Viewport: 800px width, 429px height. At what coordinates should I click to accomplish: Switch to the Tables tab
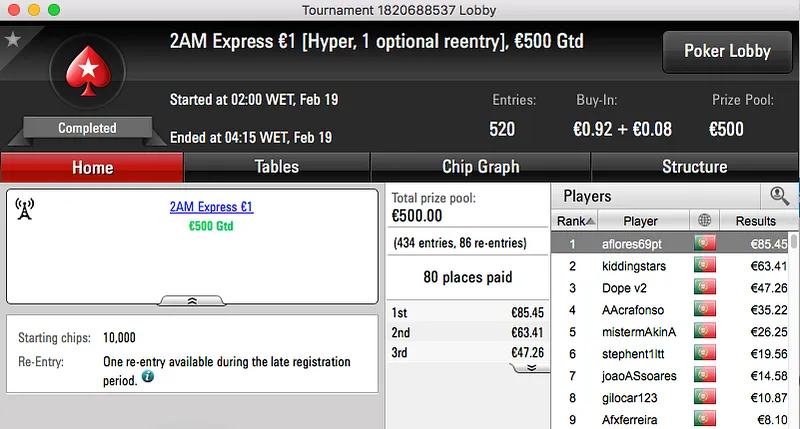[277, 167]
